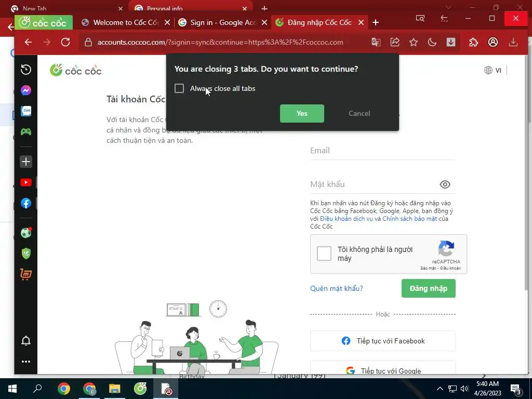
Task: Open sidebar more options ellipsis
Action: [x=26, y=362]
